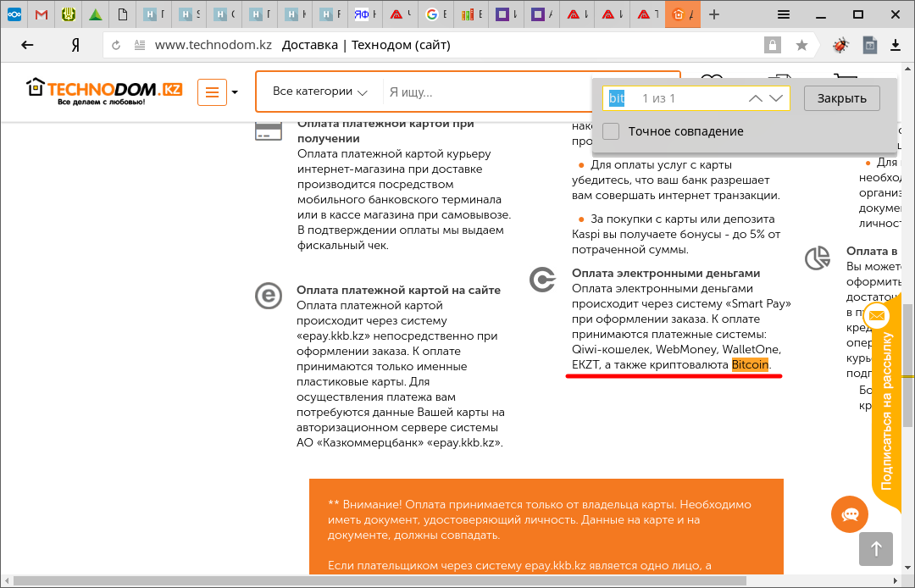Viewport: 915px width, 588px height.
Task: Open a new tab with plus button
Action: click(x=714, y=14)
